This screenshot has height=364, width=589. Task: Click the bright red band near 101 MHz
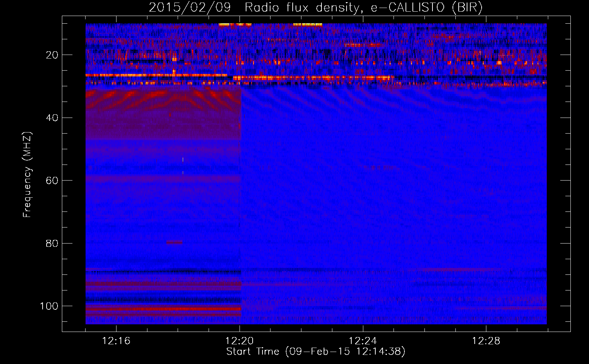pyautogui.click(x=163, y=309)
